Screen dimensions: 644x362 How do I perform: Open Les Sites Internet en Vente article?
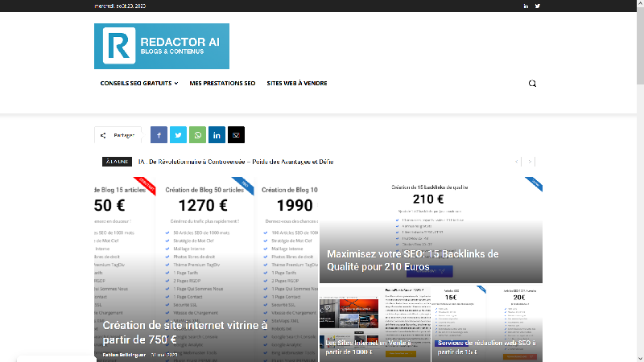pyautogui.click(x=369, y=348)
